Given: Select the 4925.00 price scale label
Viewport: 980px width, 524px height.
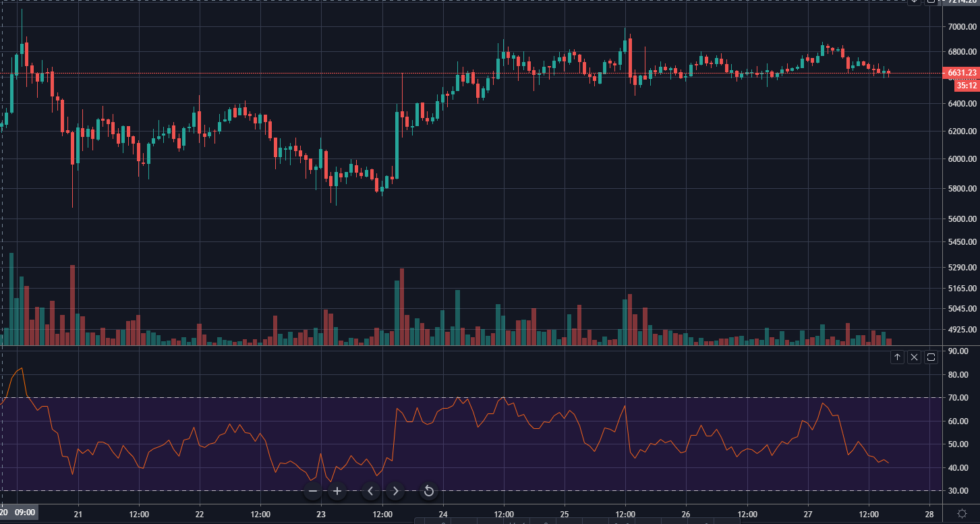Looking at the screenshot, I should [962, 330].
